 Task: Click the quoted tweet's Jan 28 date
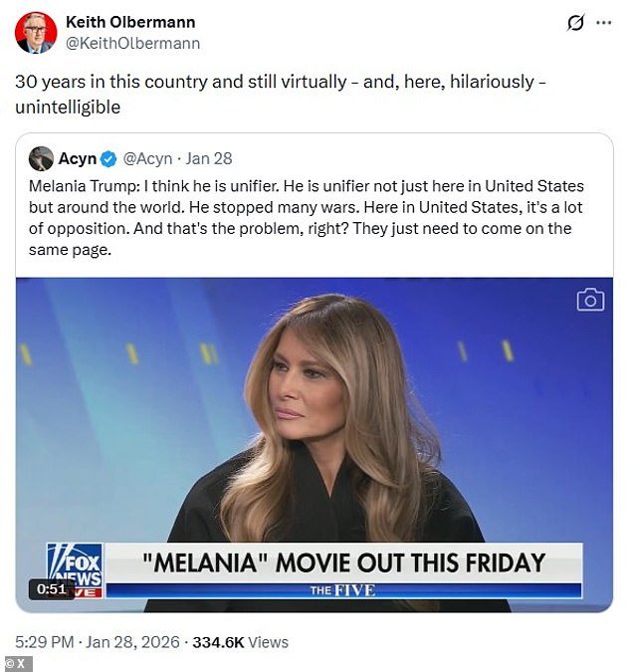coord(208,159)
